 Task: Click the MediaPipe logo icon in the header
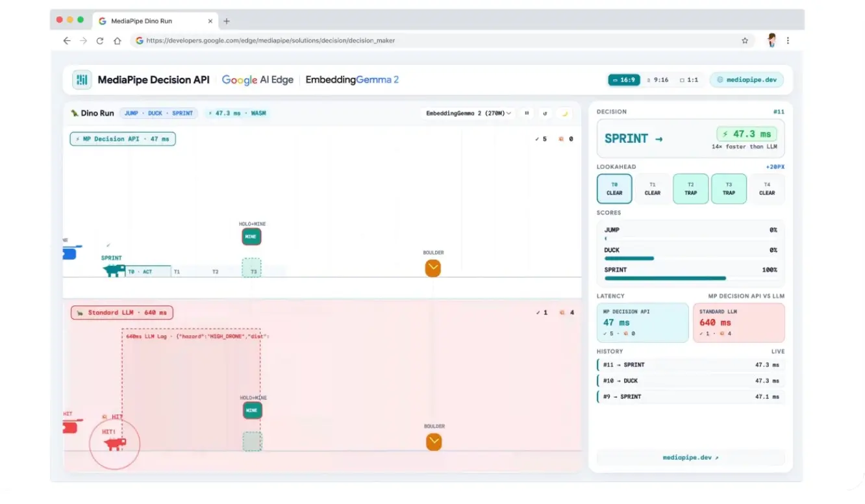pyautogui.click(x=82, y=80)
